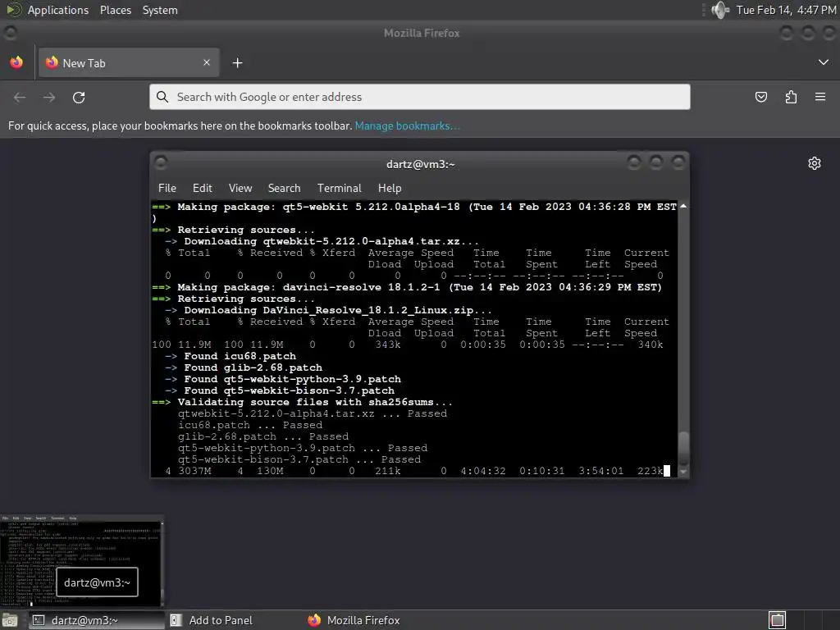Open a new tab with the plus button

coord(237,62)
